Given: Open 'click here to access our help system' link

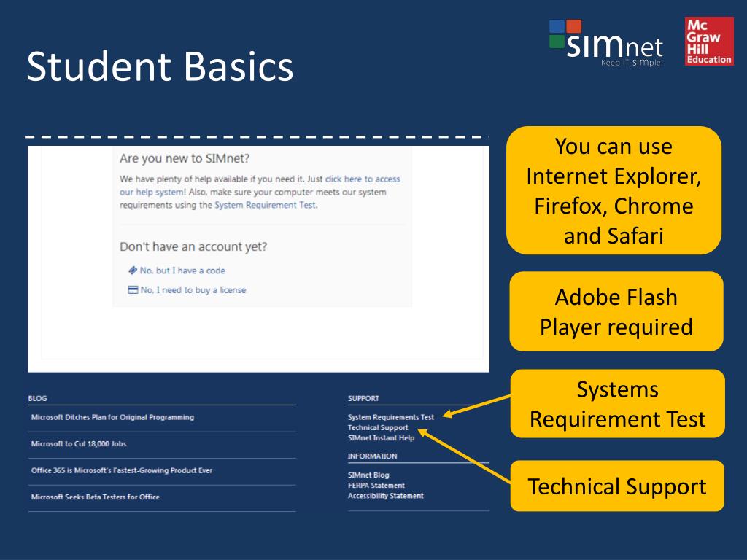Looking at the screenshot, I should point(260,185).
